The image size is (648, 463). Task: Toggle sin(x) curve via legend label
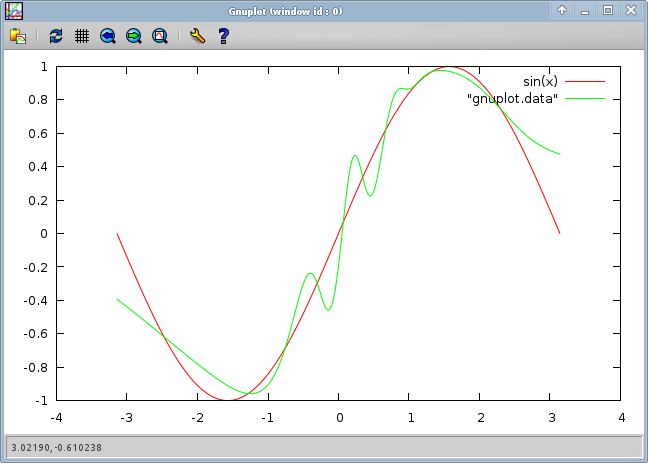[540, 81]
